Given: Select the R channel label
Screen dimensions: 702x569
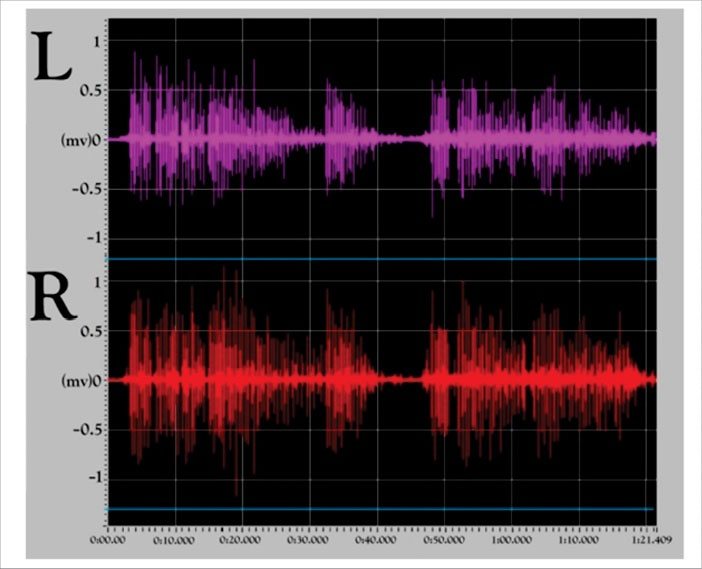Looking at the screenshot, I should coord(53,295).
